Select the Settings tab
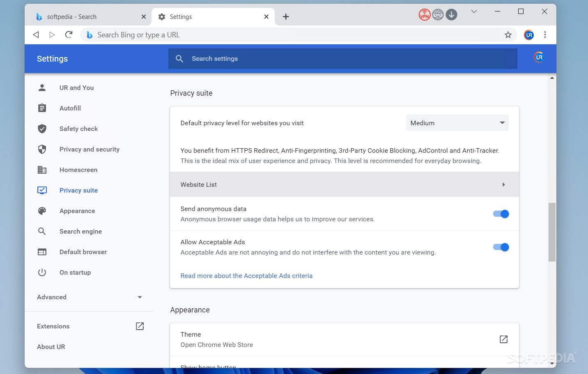Viewport: 588px width, 374px height. point(213,17)
